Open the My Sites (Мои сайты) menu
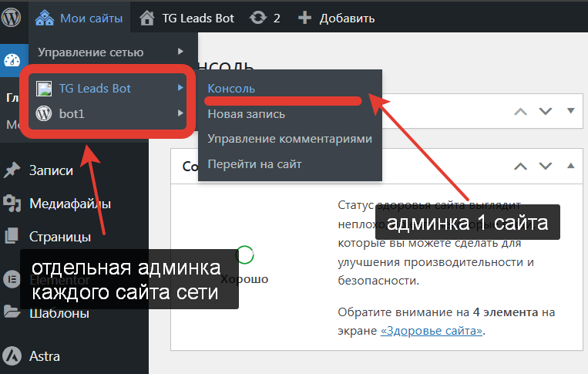The image size is (588, 374). 79,18
